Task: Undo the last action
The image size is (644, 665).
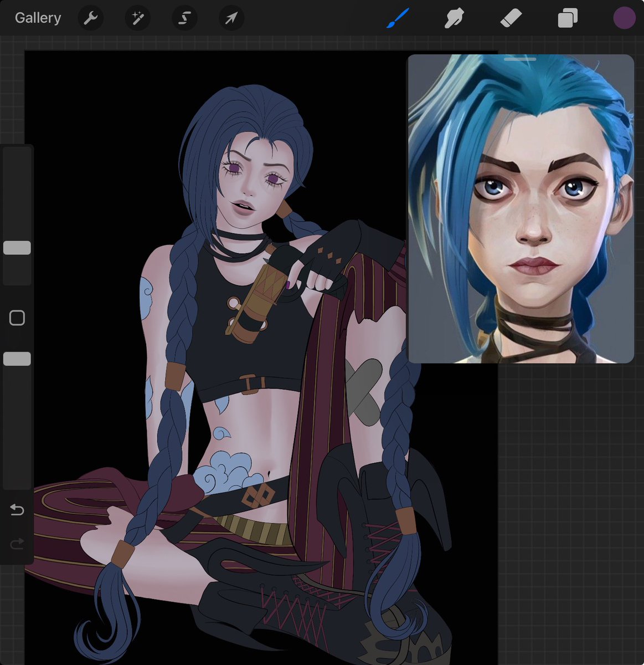Action: click(17, 509)
